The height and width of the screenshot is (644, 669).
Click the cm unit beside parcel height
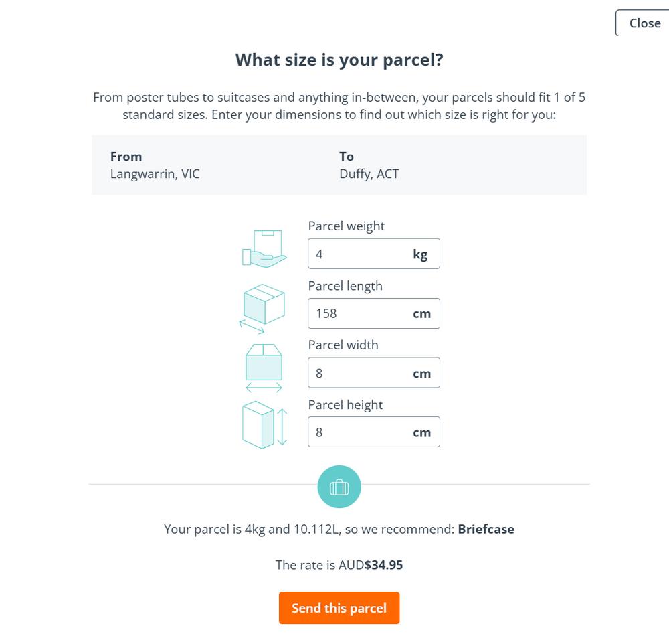tap(422, 433)
